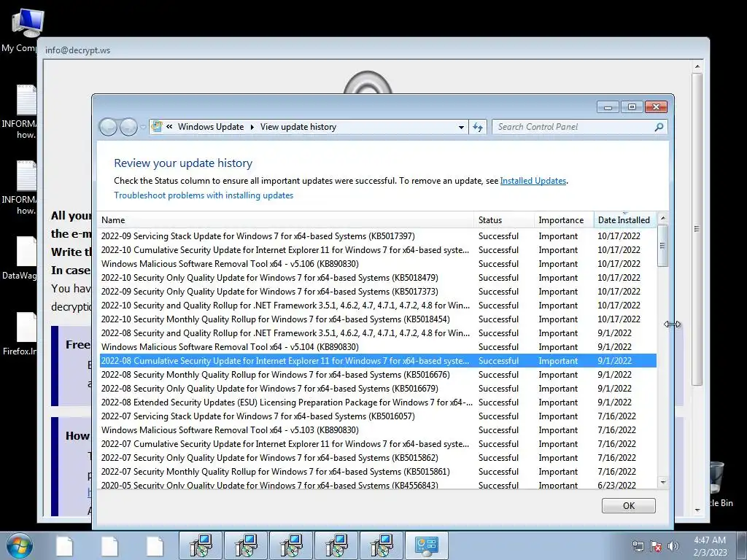Refresh the update history view
747x560 pixels.
478,127
